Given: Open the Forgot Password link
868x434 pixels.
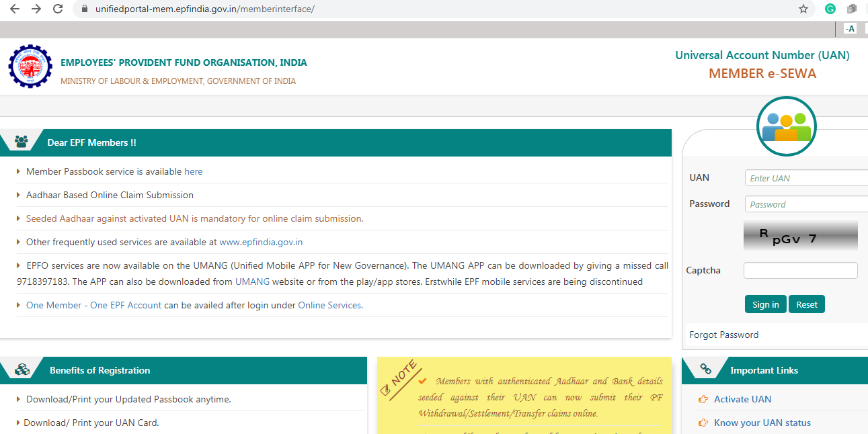Looking at the screenshot, I should 723,335.
